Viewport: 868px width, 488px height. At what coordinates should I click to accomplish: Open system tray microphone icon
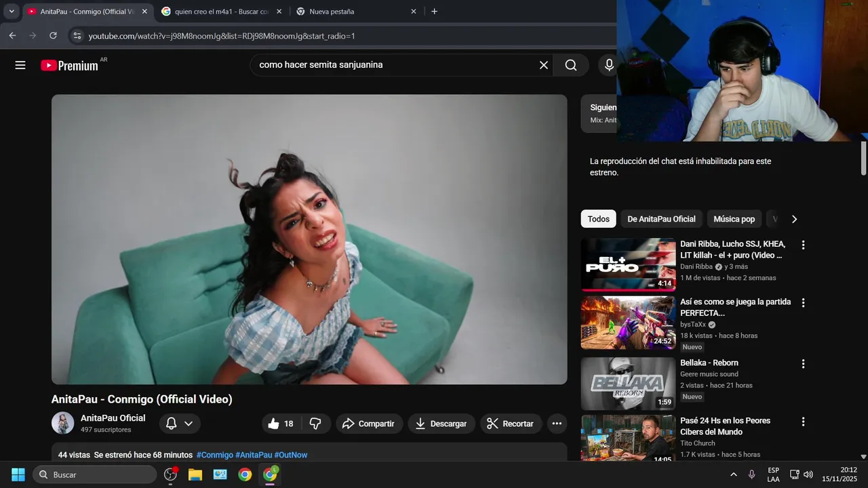pyautogui.click(x=751, y=474)
